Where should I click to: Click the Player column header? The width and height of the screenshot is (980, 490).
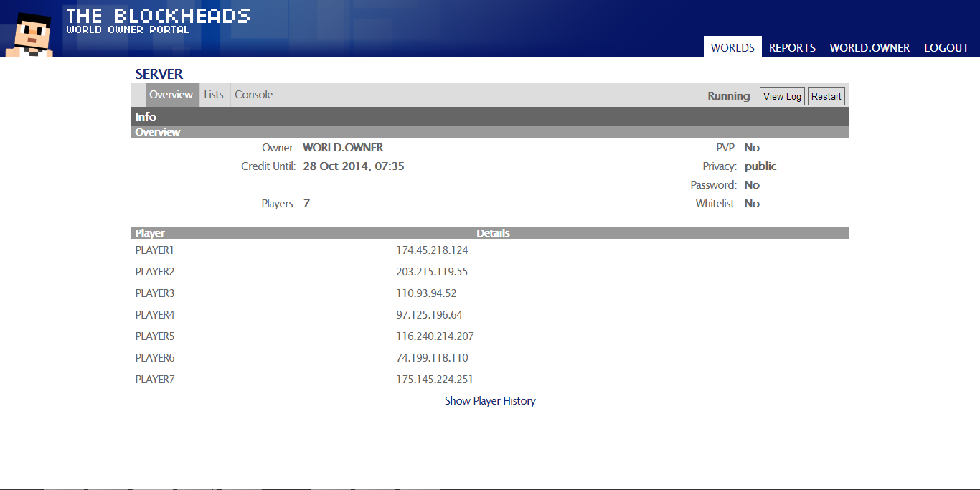[150, 233]
